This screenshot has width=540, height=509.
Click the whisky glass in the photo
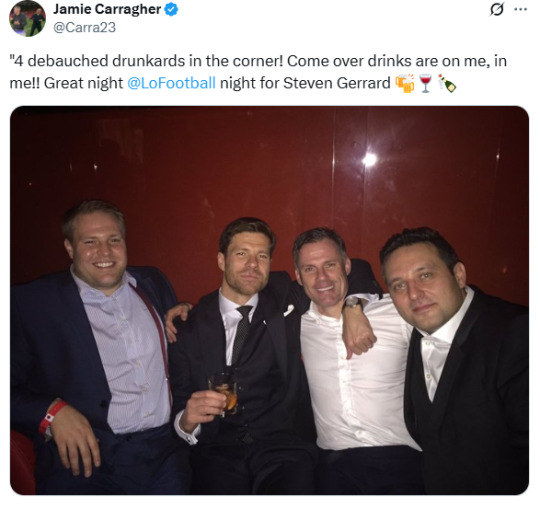click(x=224, y=393)
